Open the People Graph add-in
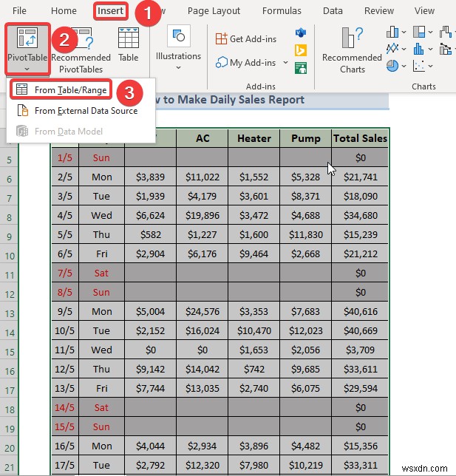 (301, 68)
